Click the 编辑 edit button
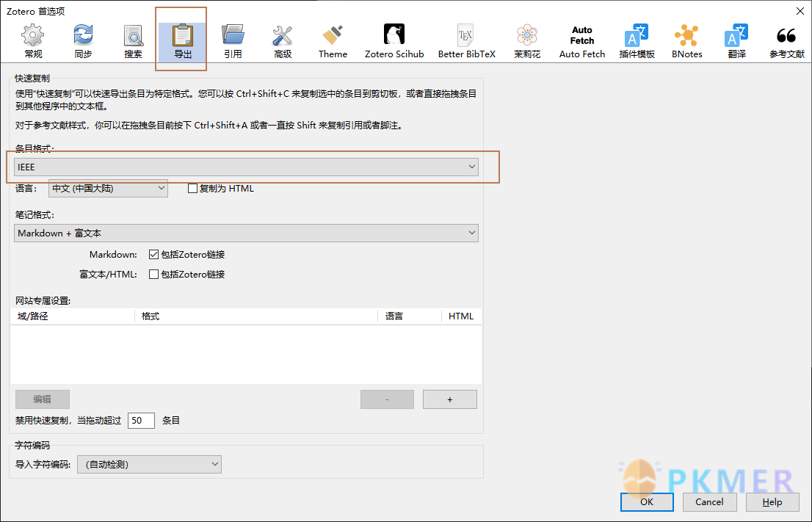The height and width of the screenshot is (522, 812). tap(43, 399)
